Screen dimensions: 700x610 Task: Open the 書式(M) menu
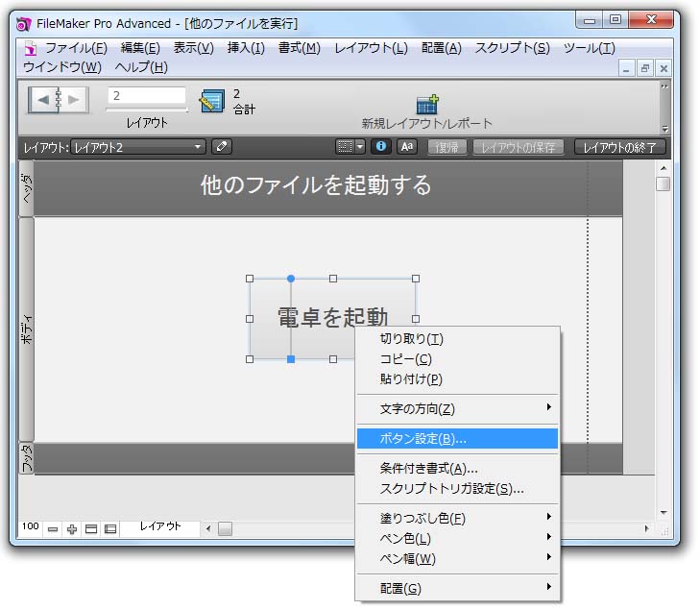(299, 48)
